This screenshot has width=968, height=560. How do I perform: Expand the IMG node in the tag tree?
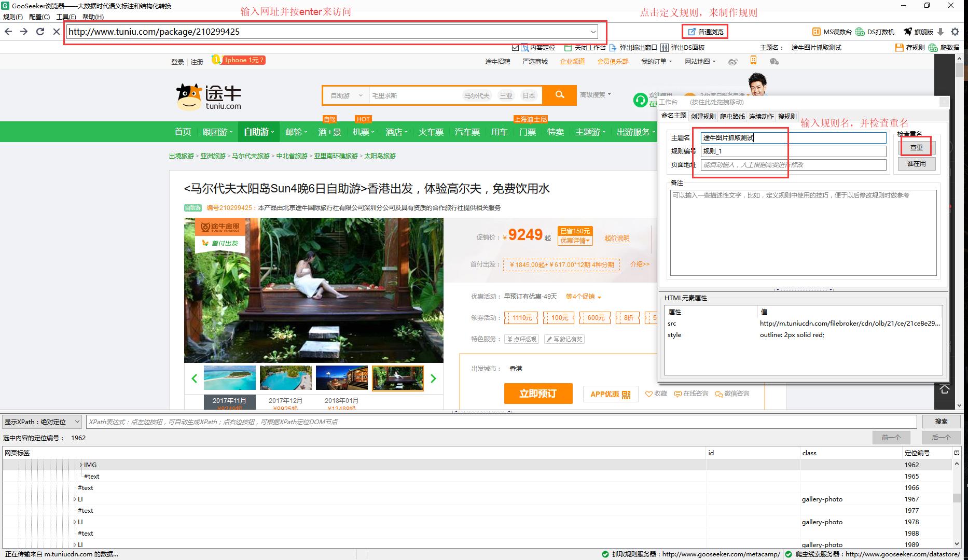[81, 465]
